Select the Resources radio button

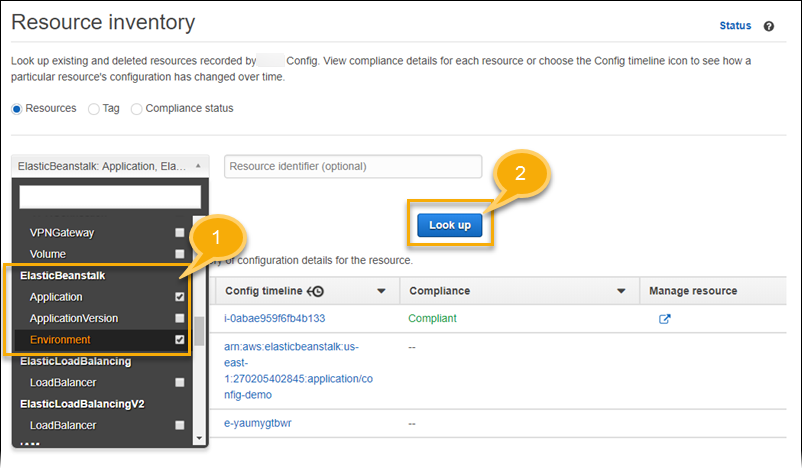coord(17,108)
